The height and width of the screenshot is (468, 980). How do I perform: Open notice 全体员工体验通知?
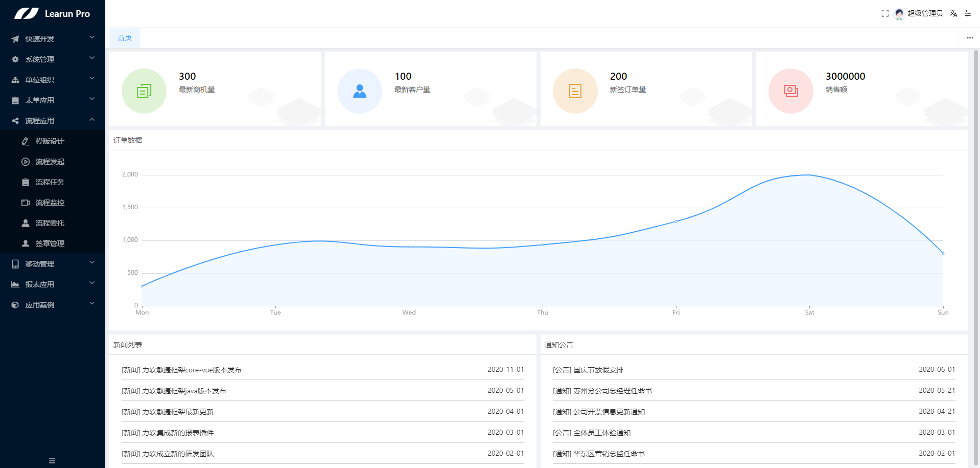click(592, 433)
